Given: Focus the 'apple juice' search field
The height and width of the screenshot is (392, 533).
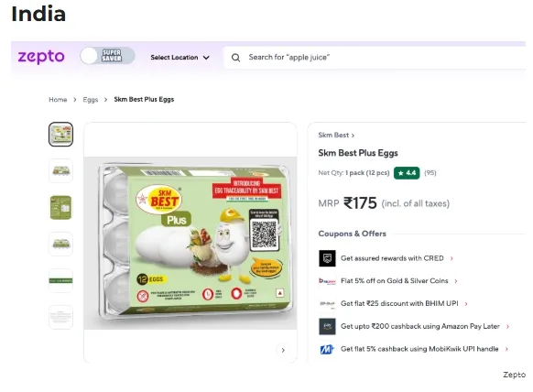Looking at the screenshot, I should pyautogui.click(x=374, y=58).
